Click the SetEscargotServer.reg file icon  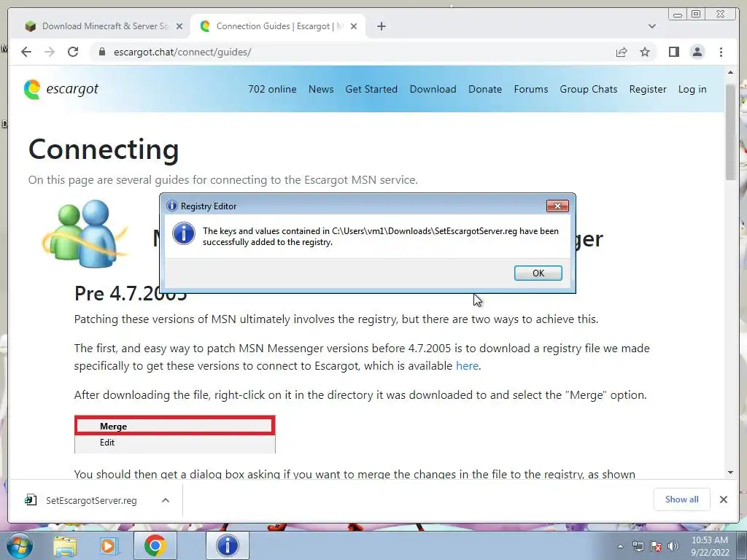(x=31, y=500)
